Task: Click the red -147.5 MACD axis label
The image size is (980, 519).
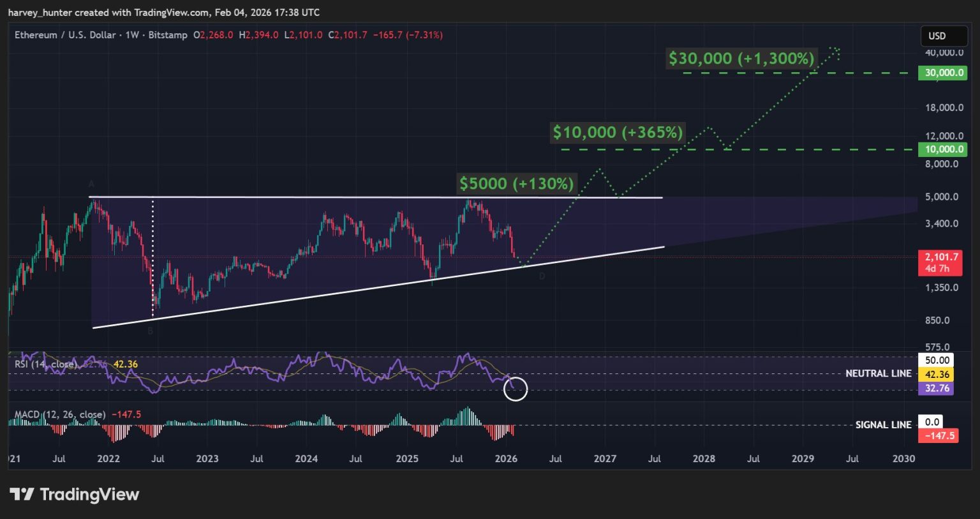Action: coord(937,435)
